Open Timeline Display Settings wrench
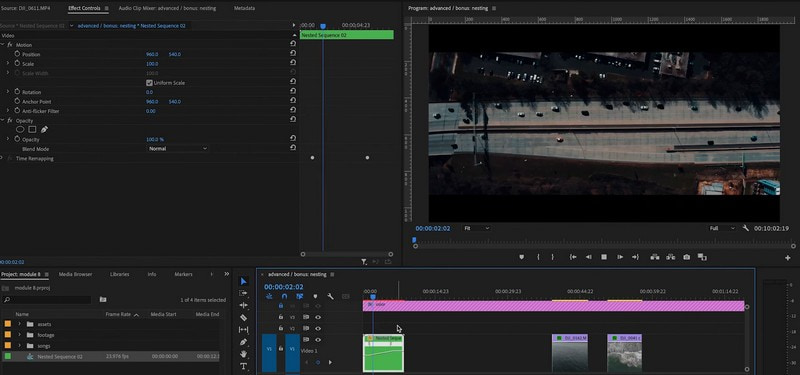 coord(330,296)
